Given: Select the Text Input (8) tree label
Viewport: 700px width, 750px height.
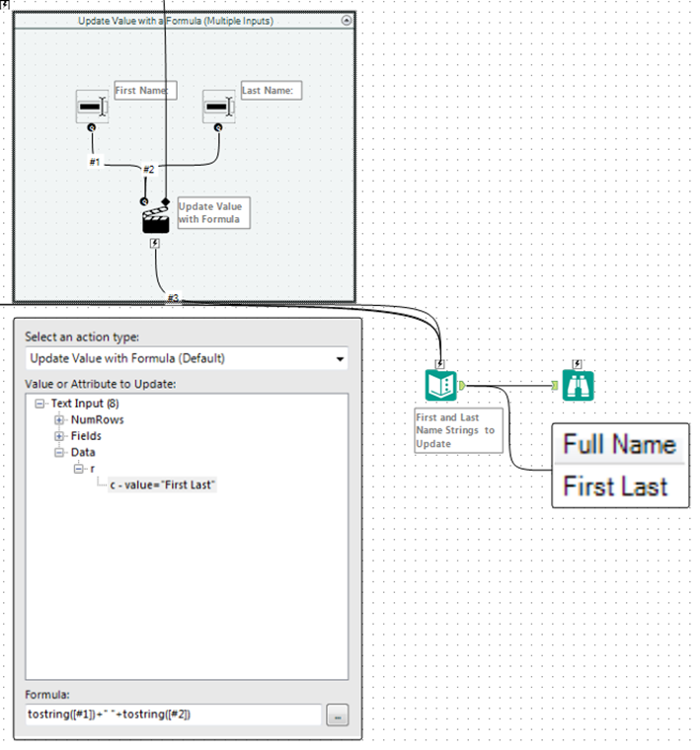Looking at the screenshot, I should [x=85, y=404].
